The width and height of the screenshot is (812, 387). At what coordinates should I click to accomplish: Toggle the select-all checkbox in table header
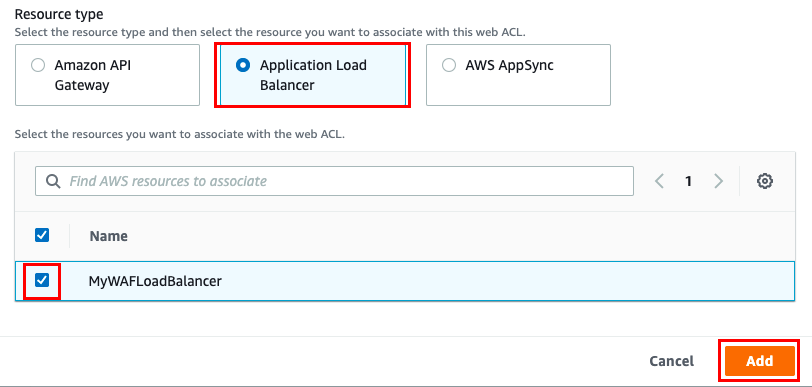point(42,236)
